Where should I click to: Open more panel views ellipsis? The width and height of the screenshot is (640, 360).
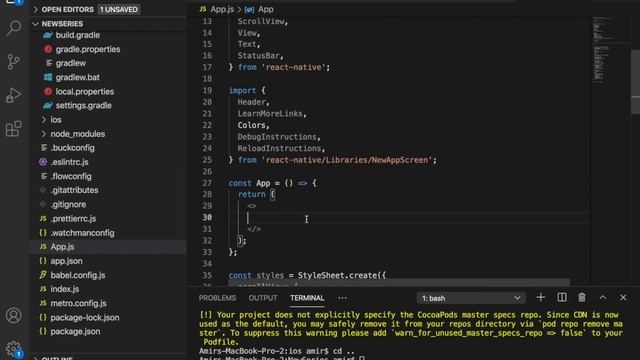point(342,298)
